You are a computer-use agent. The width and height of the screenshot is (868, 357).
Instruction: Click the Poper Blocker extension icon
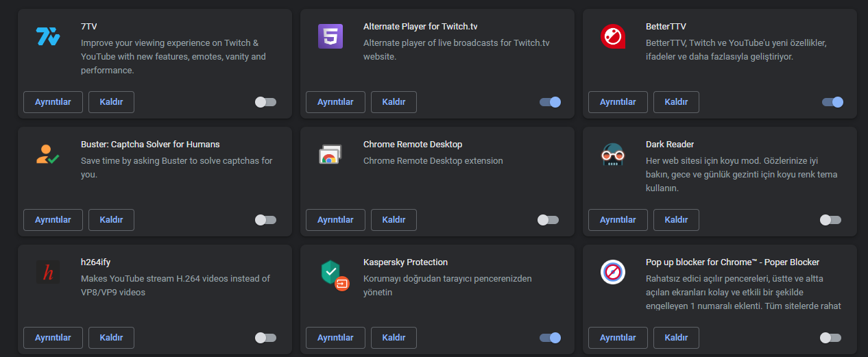pos(612,272)
